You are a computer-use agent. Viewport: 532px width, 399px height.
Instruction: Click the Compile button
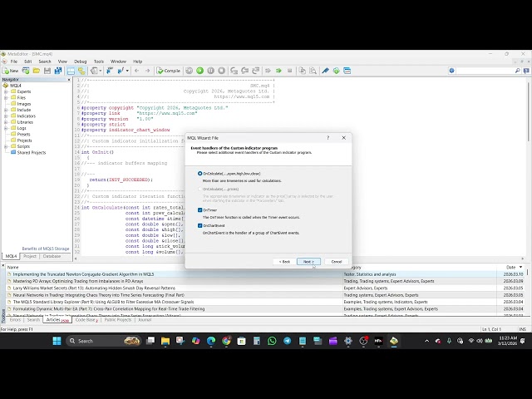(169, 71)
